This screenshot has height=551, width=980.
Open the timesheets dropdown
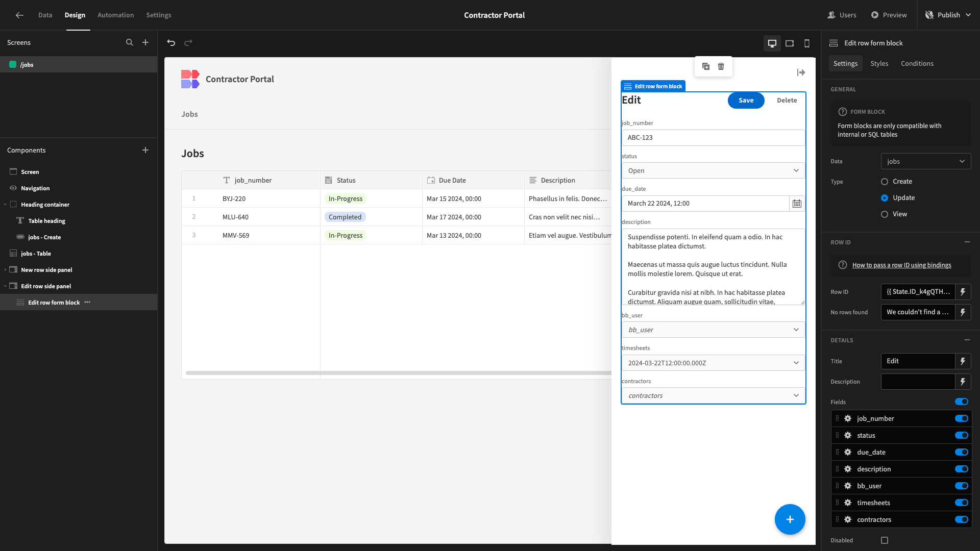tap(713, 363)
